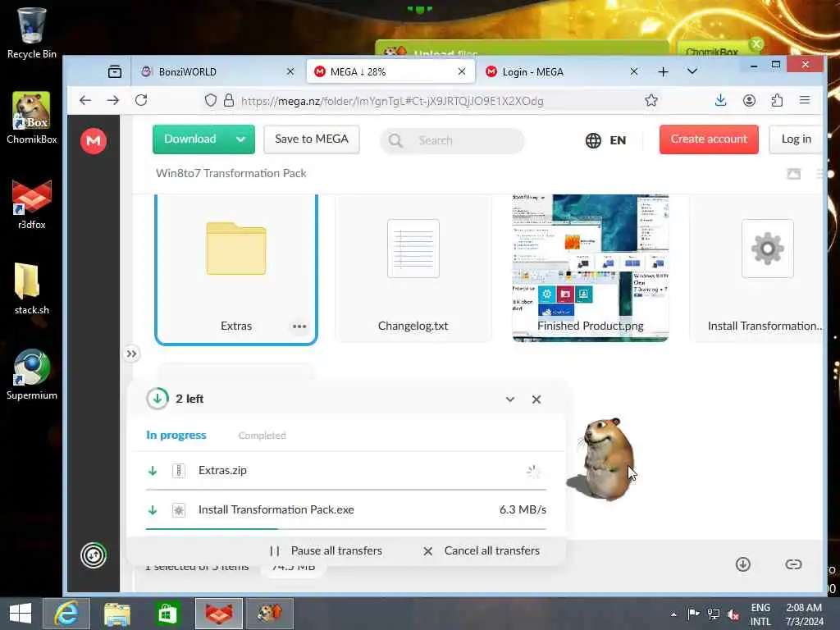Bookmark this page with the star

pyautogui.click(x=651, y=100)
